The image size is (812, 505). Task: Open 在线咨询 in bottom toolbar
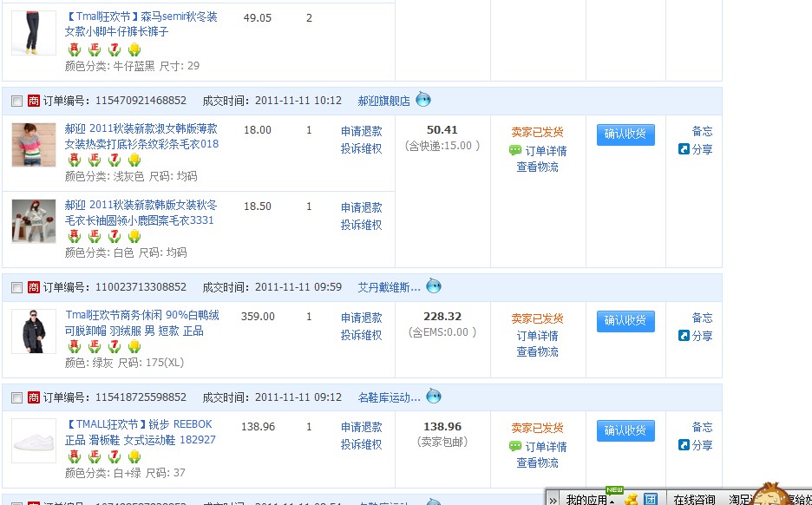point(694,500)
